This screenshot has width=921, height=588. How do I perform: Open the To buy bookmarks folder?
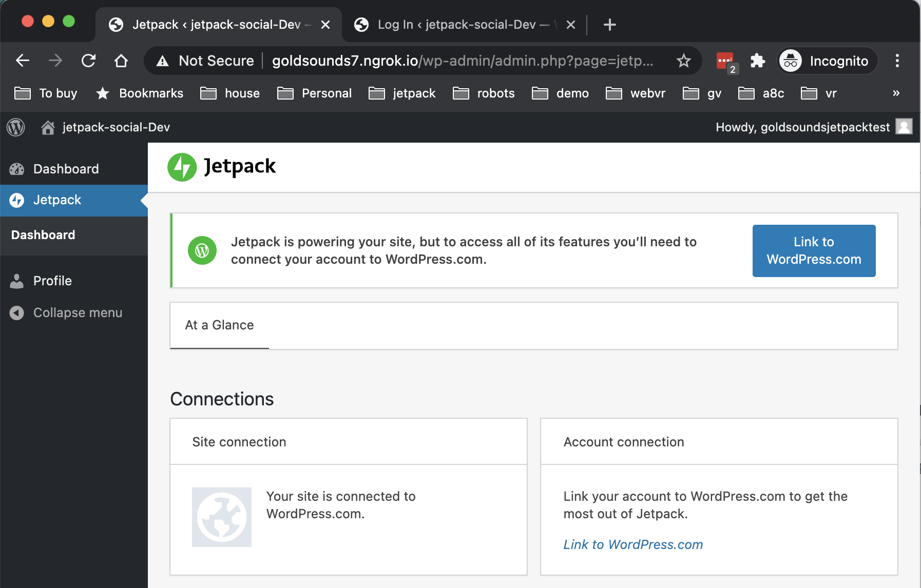(x=46, y=93)
